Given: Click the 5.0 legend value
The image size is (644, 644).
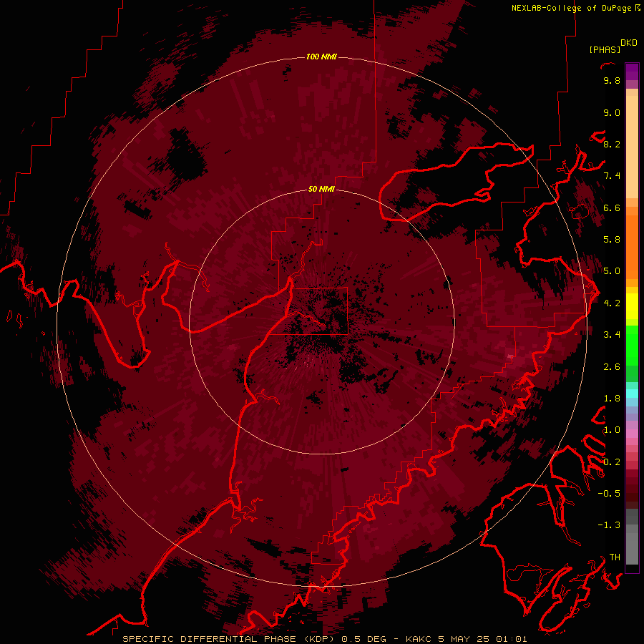Looking at the screenshot, I should 612,271.
